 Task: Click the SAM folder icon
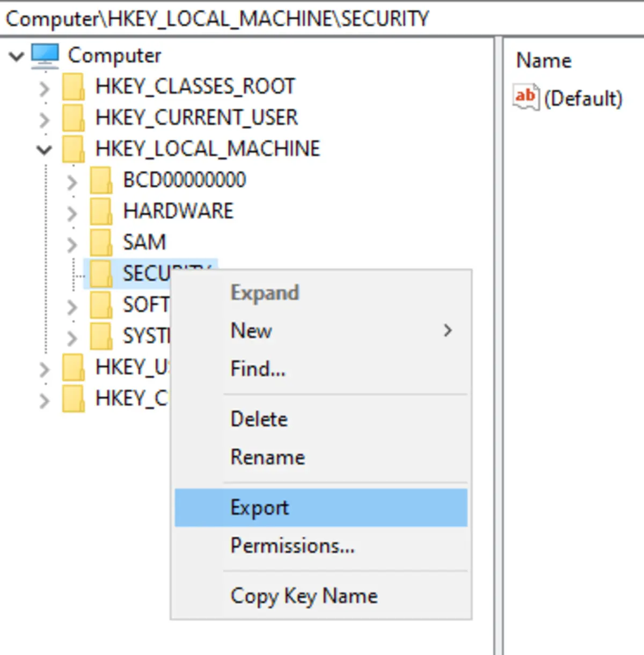point(101,243)
